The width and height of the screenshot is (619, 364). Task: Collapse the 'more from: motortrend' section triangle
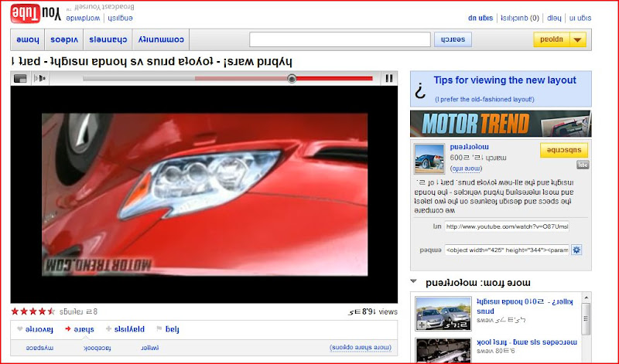coord(414,281)
